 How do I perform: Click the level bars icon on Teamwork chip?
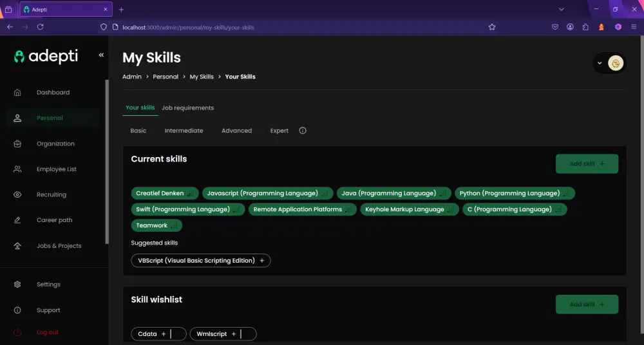click(174, 225)
